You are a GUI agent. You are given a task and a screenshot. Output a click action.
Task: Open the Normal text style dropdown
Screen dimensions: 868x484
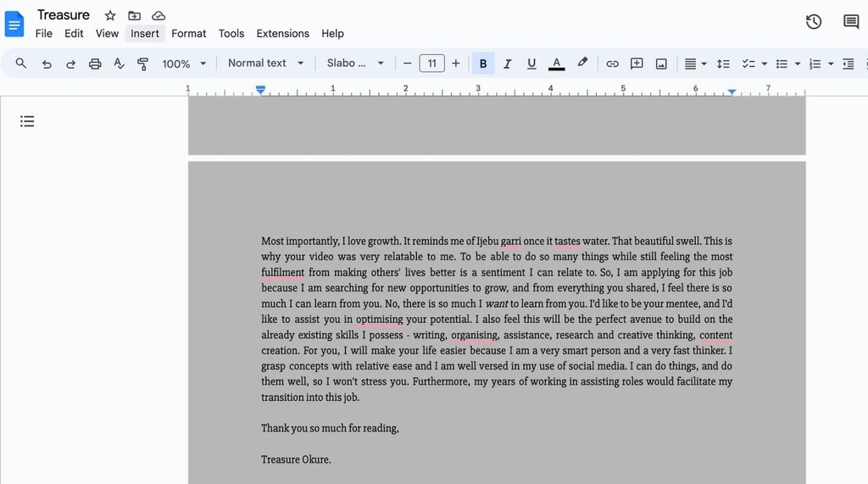(265, 63)
